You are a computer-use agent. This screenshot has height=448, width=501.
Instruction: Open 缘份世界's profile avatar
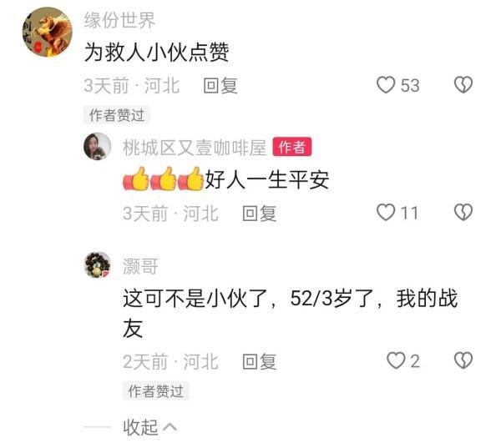[48, 32]
